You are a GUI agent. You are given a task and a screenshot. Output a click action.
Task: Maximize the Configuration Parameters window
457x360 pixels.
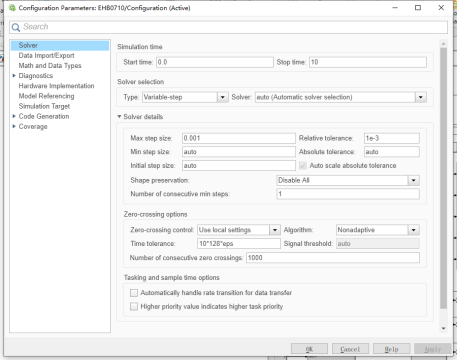tap(418, 7)
